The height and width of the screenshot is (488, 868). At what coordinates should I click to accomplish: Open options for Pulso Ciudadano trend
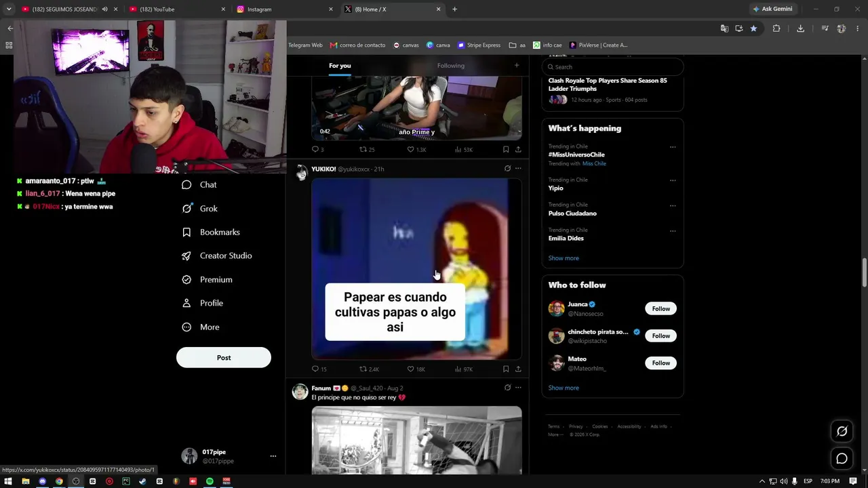click(x=673, y=205)
